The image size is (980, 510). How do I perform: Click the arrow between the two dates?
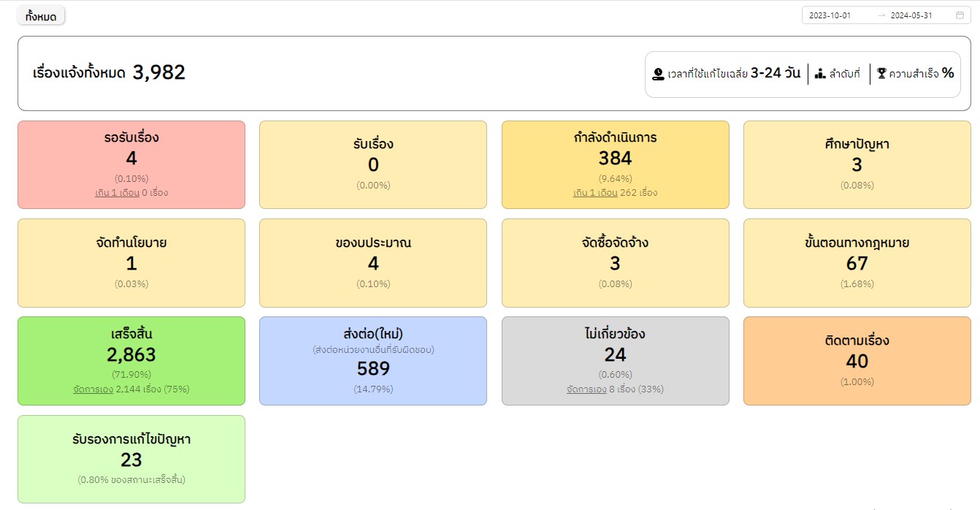point(881,15)
